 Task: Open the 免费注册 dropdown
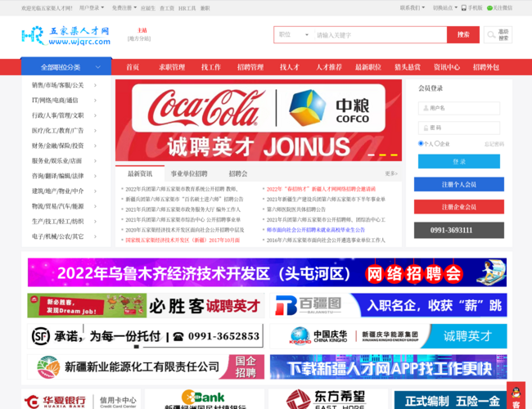pyautogui.click(x=124, y=8)
